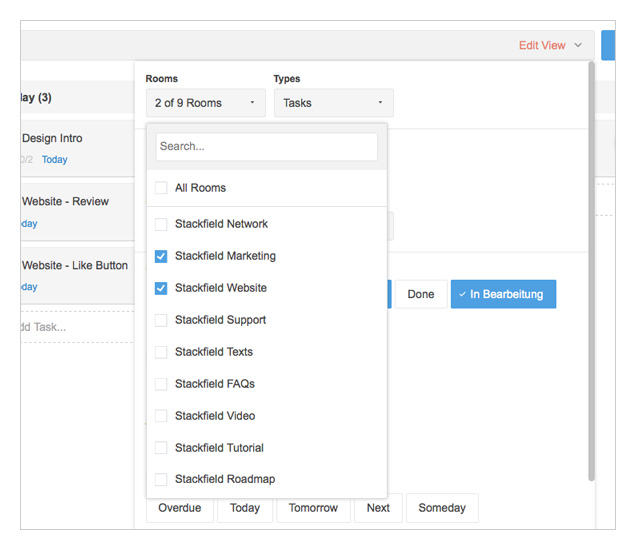Click the panel's vertical scrollbar

pos(592,271)
